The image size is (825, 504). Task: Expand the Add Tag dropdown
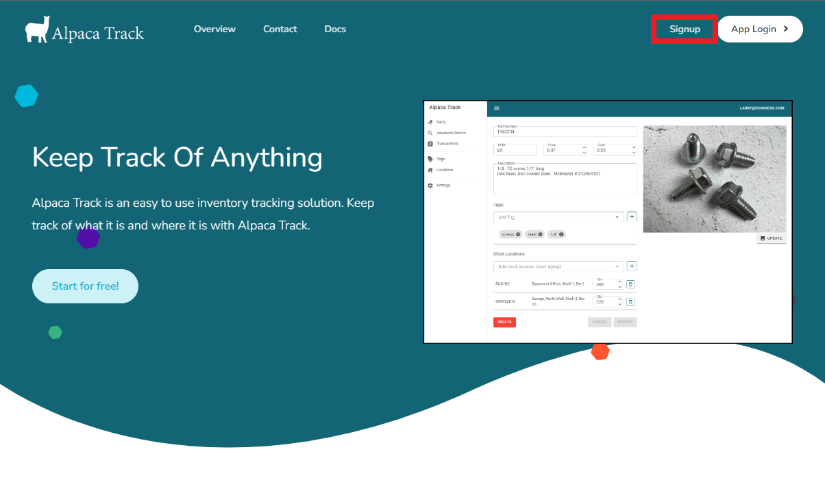(x=617, y=217)
